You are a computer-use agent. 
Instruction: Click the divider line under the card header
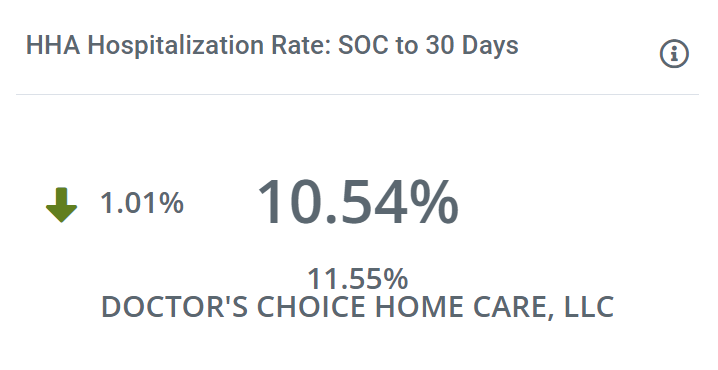[x=357, y=95]
